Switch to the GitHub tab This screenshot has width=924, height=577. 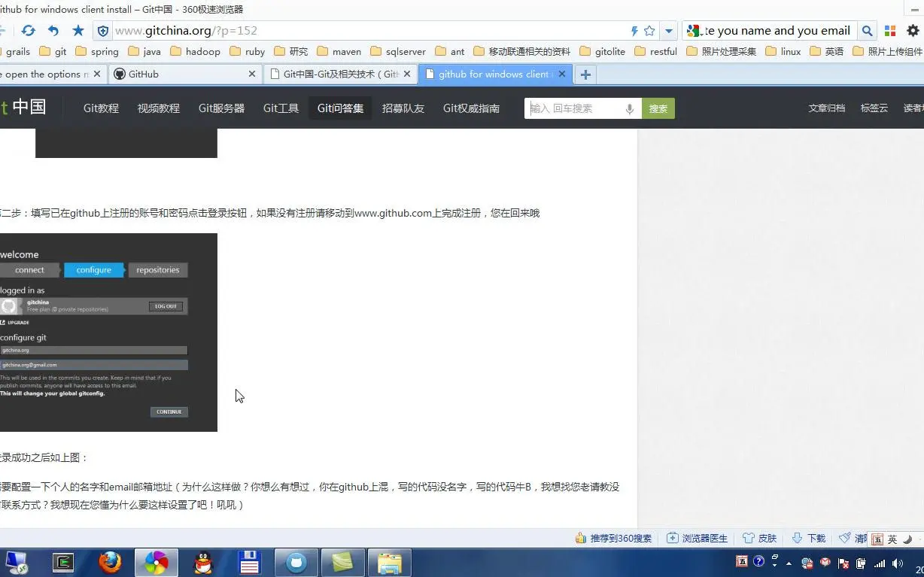185,74
